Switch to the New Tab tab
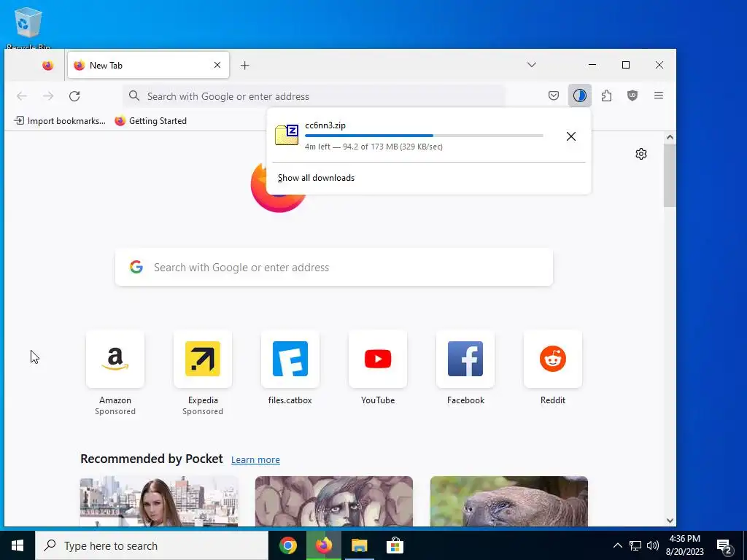The image size is (747, 560). [148, 65]
